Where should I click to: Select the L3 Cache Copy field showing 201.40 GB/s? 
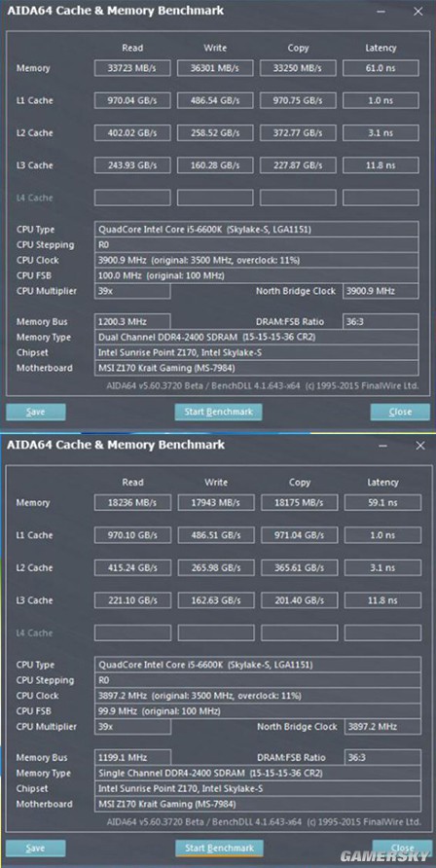click(300, 600)
